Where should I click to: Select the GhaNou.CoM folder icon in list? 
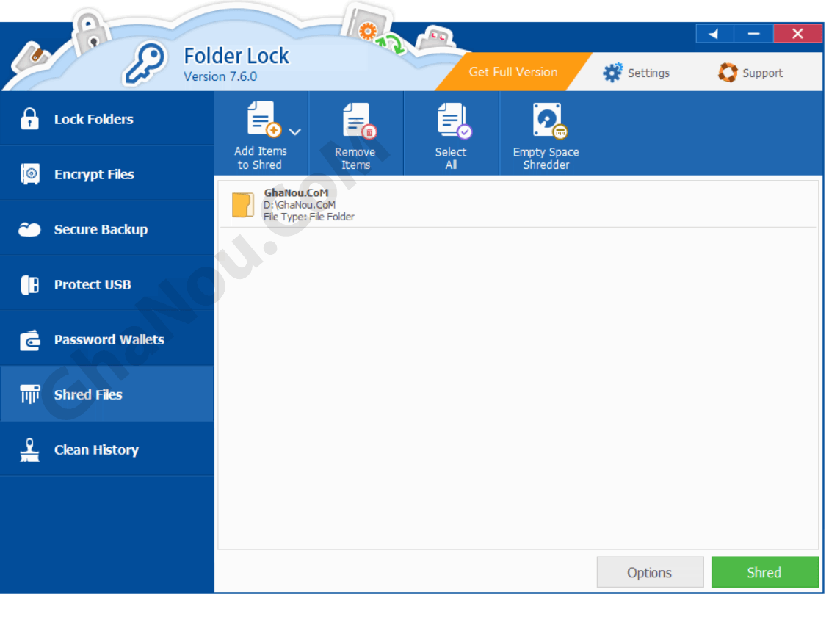[x=243, y=205]
